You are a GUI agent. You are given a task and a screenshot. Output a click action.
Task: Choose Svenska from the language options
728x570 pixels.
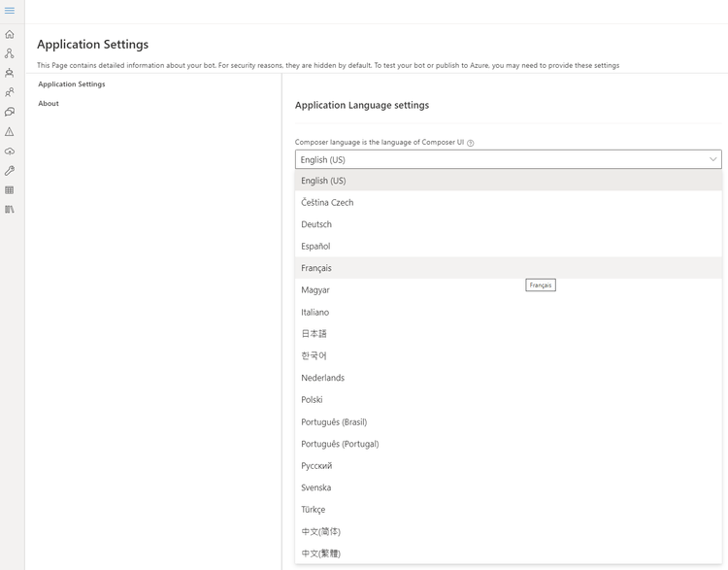[316, 487]
